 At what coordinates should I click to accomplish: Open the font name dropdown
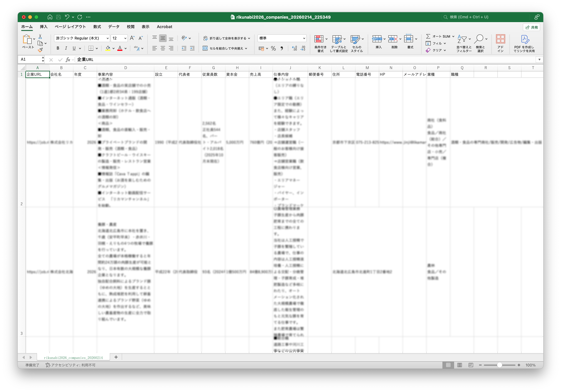pyautogui.click(x=108, y=38)
